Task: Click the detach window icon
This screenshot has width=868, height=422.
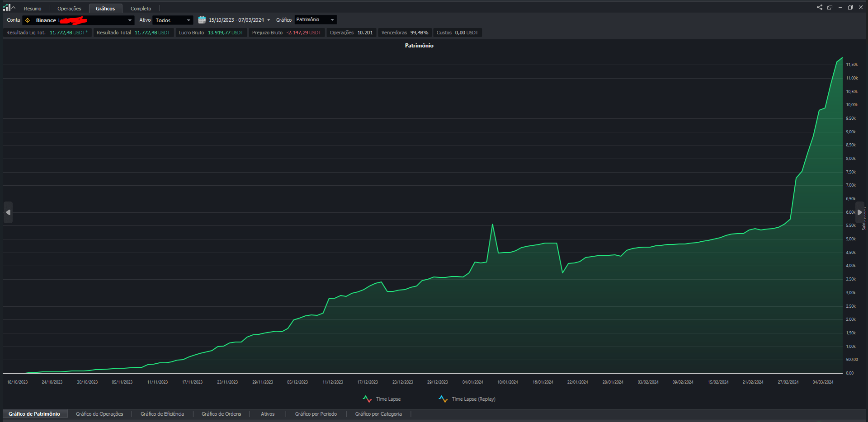Action: pyautogui.click(x=830, y=7)
